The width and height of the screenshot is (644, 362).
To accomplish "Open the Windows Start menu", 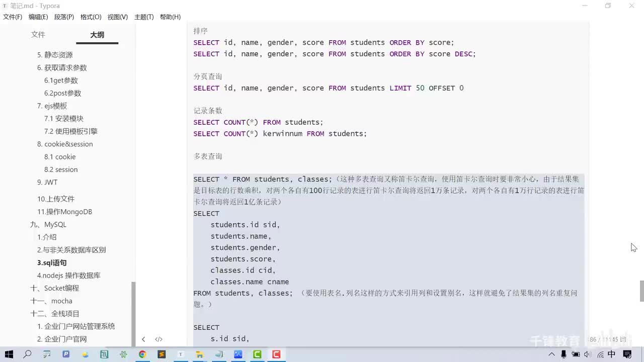I will click(9, 354).
